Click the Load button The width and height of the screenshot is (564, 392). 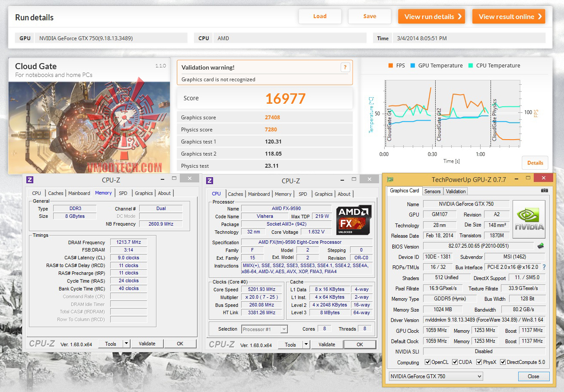pyautogui.click(x=320, y=16)
